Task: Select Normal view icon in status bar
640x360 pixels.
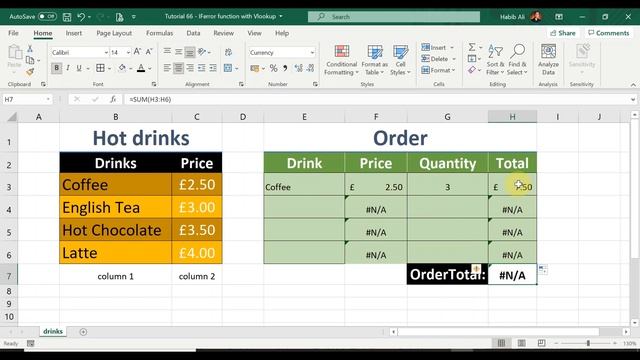Action: point(501,343)
